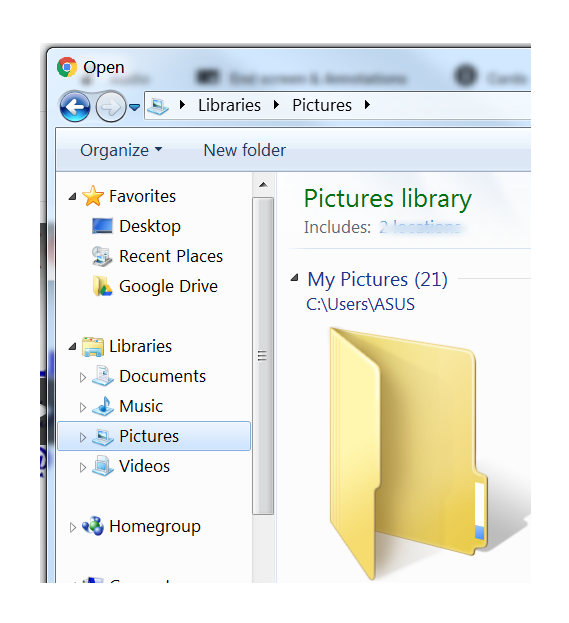Click the Desktop monitor icon
Viewport: 569px width, 623px height.
[x=103, y=226]
